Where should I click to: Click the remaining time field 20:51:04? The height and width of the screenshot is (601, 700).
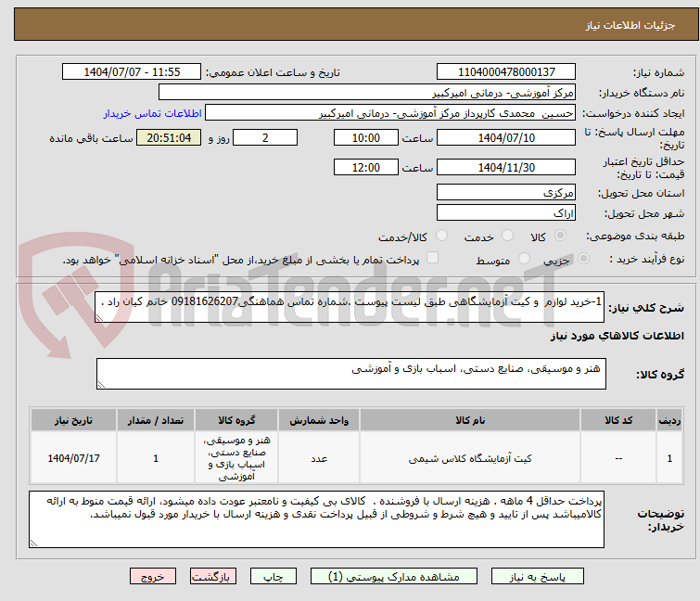(x=169, y=137)
